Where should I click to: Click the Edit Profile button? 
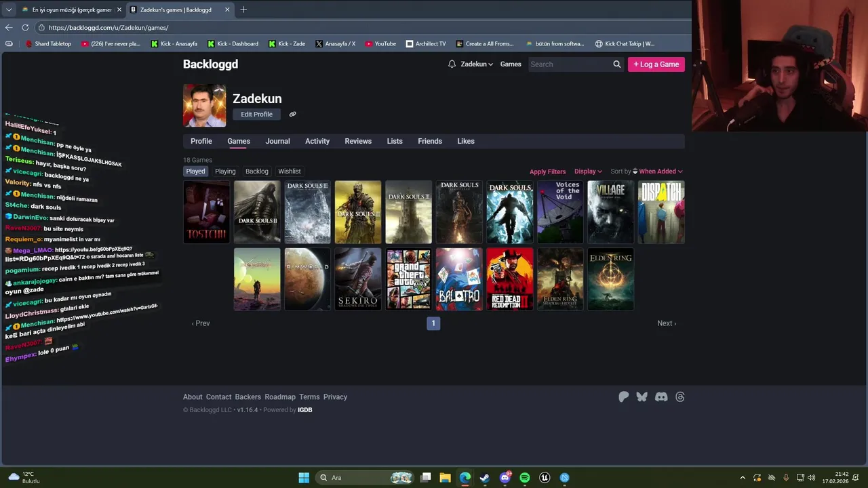coord(256,115)
